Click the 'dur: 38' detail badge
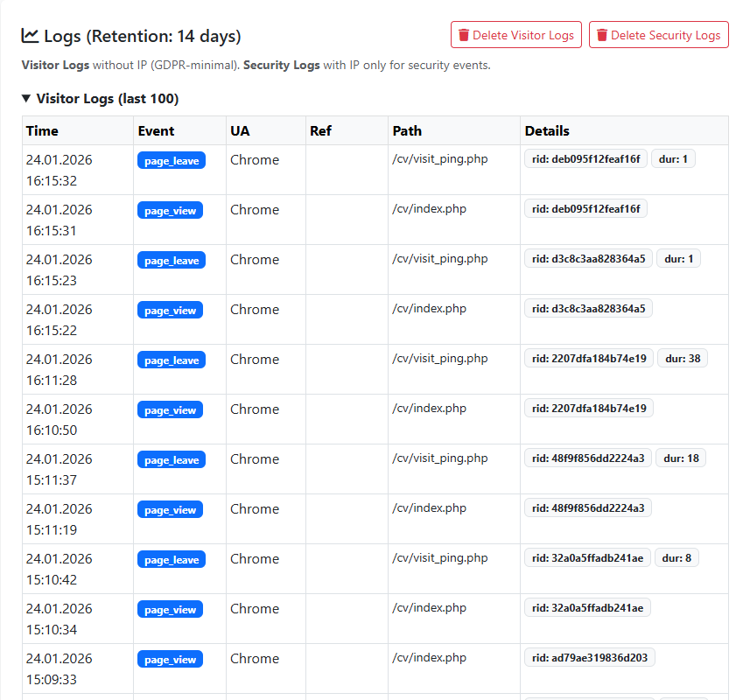 [x=683, y=359]
